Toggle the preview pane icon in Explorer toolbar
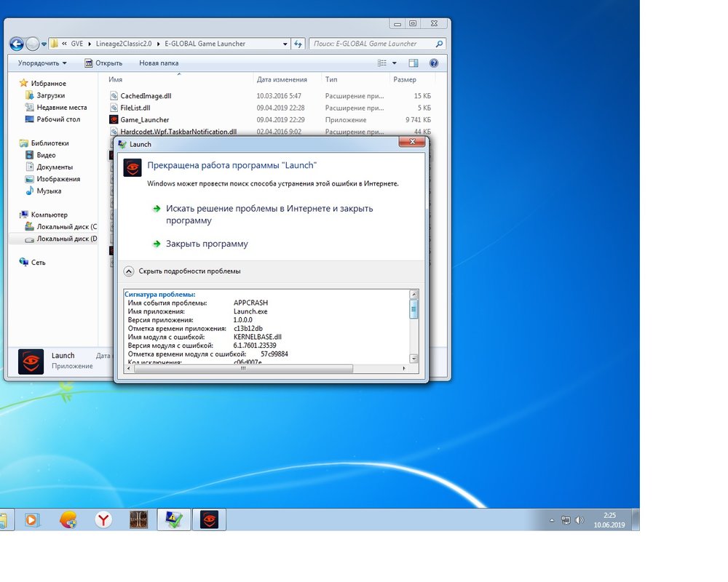Viewport: 728px width, 582px height. (x=414, y=63)
